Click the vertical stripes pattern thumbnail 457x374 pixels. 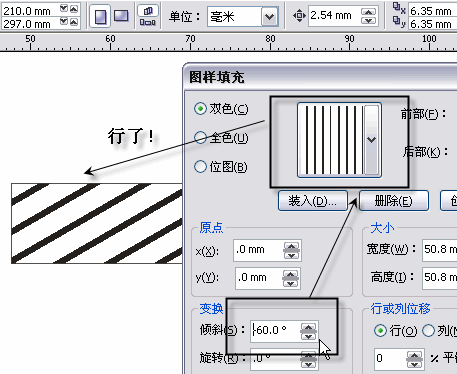[x=331, y=140]
